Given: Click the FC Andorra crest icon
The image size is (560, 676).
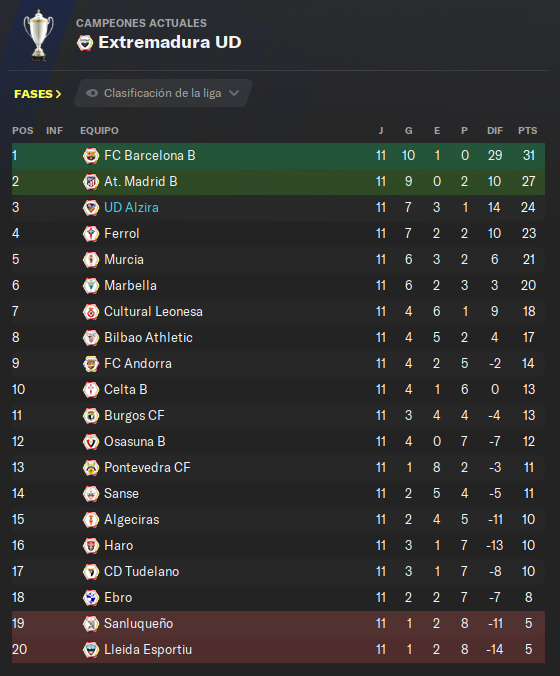Looking at the screenshot, I should [x=91, y=363].
